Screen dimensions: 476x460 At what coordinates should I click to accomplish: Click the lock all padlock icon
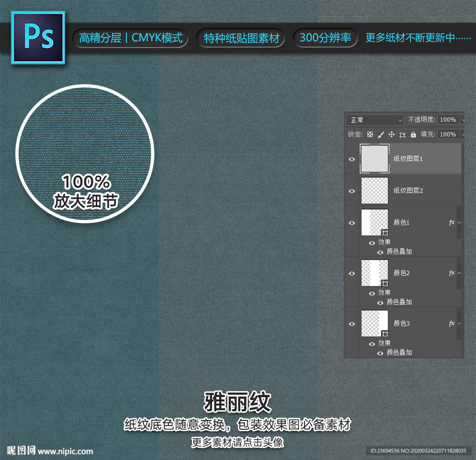(x=413, y=134)
